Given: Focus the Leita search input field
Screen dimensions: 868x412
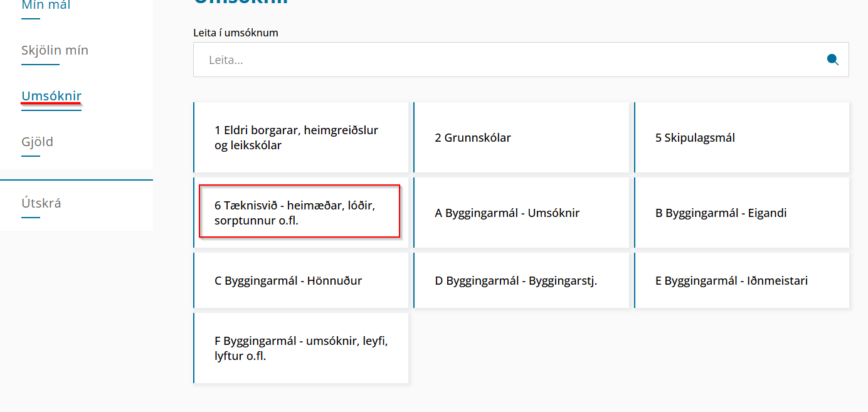Looking at the screenshot, I should pyautogui.click(x=502, y=60).
